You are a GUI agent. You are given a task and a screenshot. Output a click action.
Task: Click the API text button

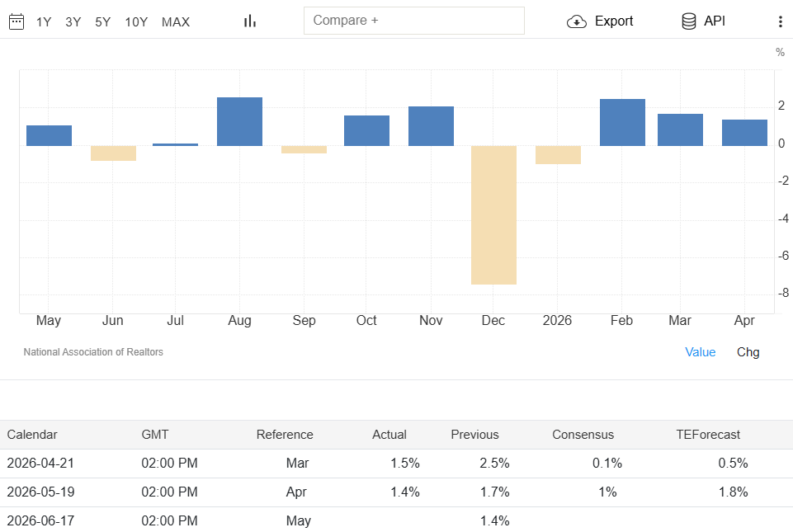click(x=715, y=21)
